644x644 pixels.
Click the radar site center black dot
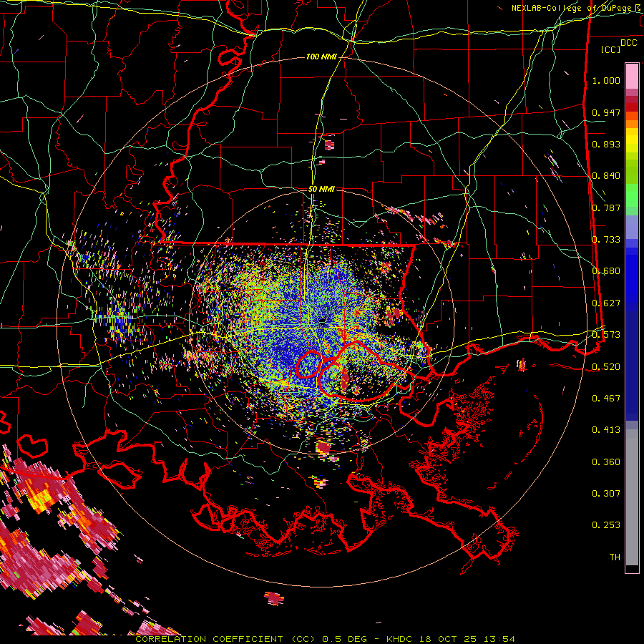[323, 322]
